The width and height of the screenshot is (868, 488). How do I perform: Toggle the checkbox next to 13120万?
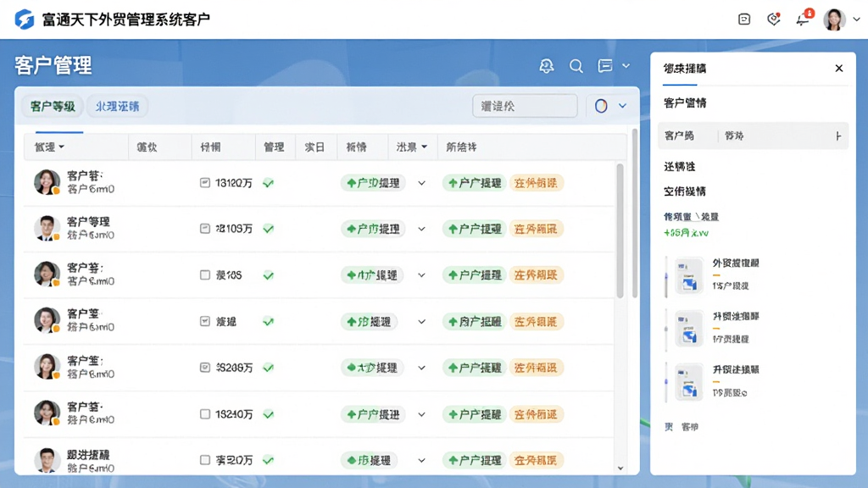(x=205, y=183)
